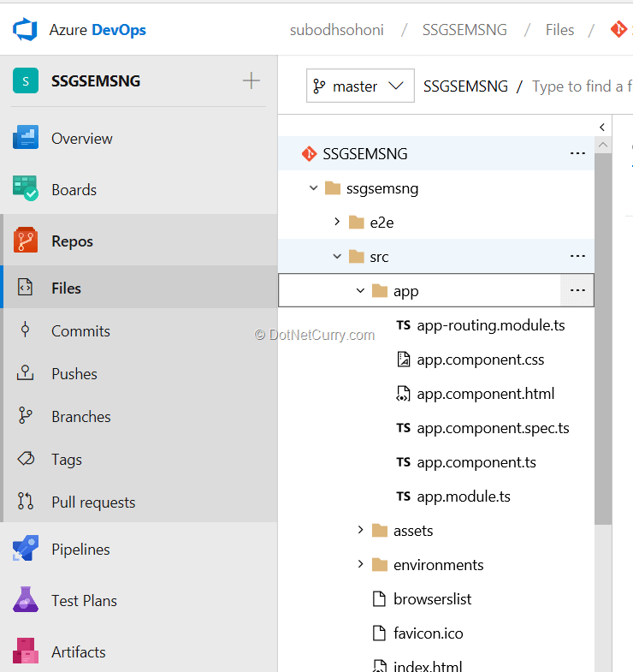The image size is (633, 672).
Task: Open the SSGSEMSNG project avatar tile
Action: click(x=26, y=80)
